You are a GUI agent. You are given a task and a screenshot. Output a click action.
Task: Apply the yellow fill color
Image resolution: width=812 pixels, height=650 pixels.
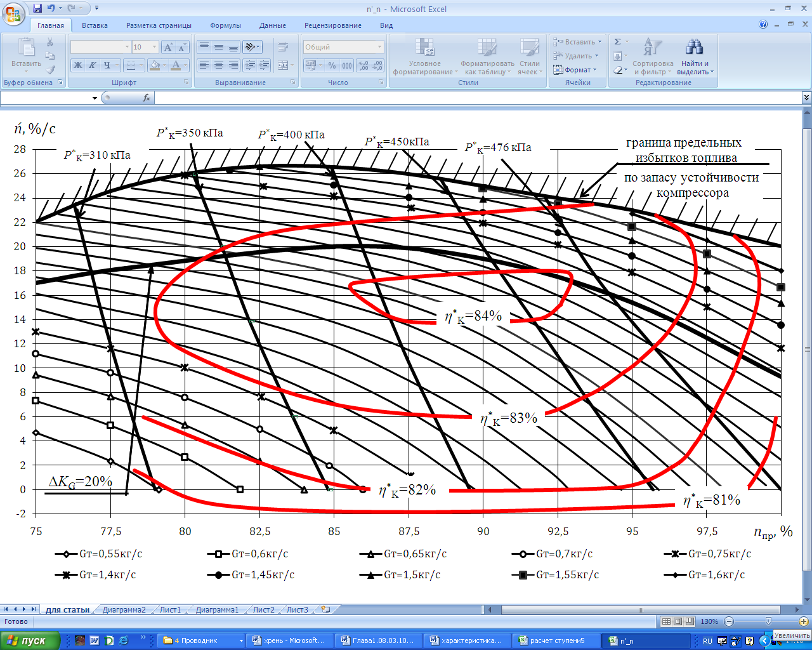(154, 65)
